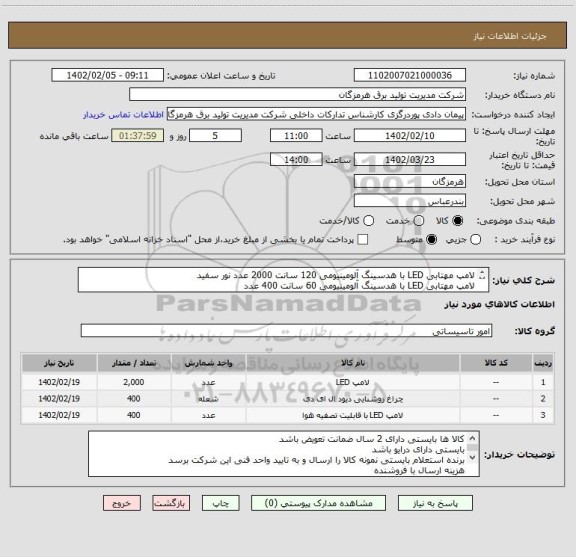Click the announcement date field 1402/02/05 - 09:11
The height and width of the screenshot is (557, 576).
click(107, 75)
